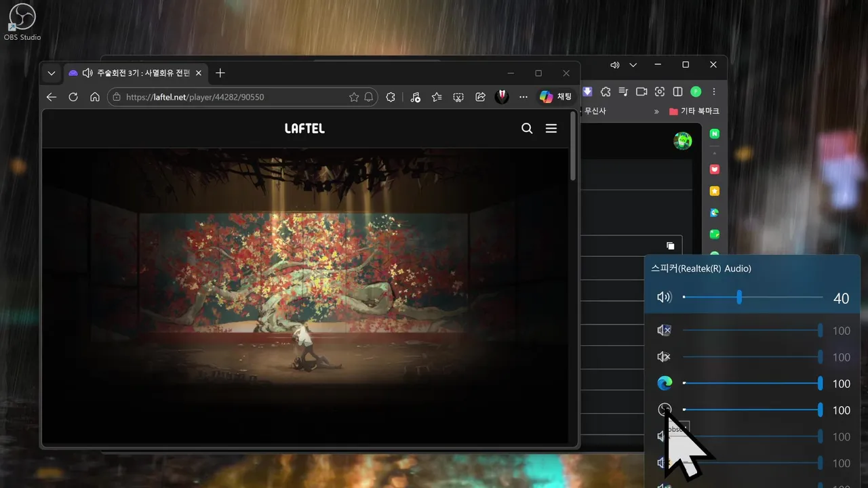
Task: Open the green memo sidebar icon
Action: 715,235
